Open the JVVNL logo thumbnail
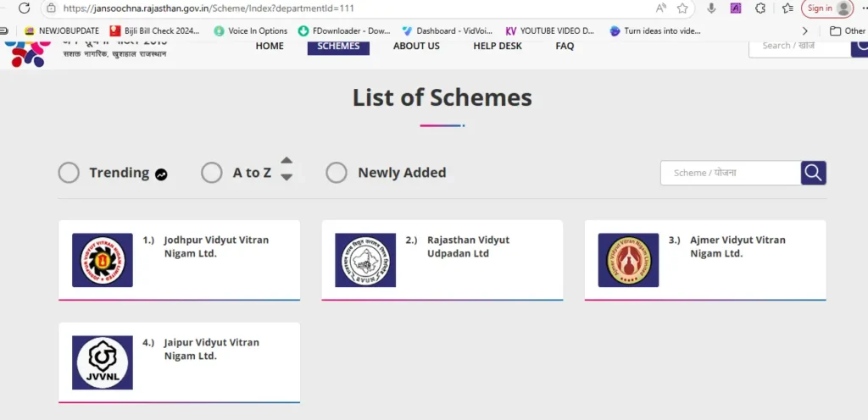This screenshot has height=420, width=868. 103,362
